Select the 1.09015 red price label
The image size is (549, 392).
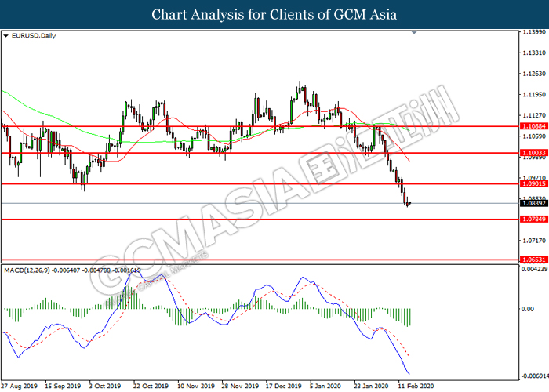pyautogui.click(x=533, y=183)
